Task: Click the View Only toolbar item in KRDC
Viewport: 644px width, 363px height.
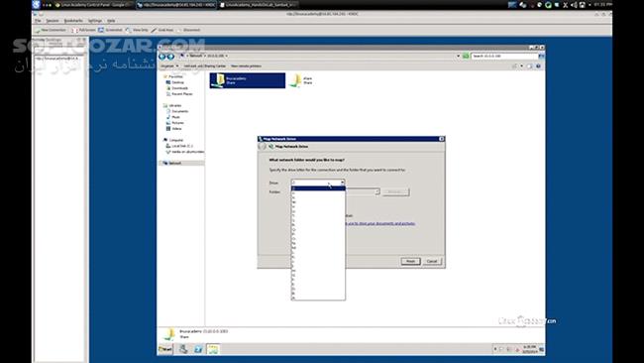Action: [x=137, y=30]
